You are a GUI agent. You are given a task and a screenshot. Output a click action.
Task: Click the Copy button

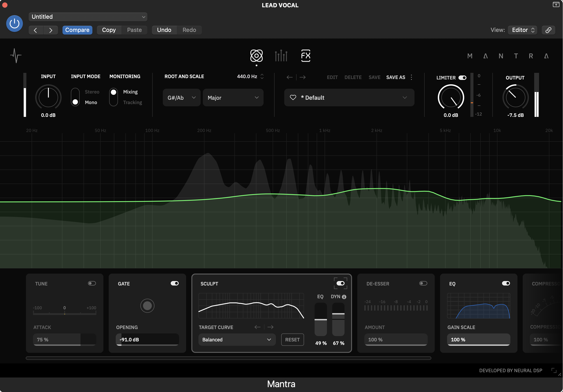click(109, 30)
